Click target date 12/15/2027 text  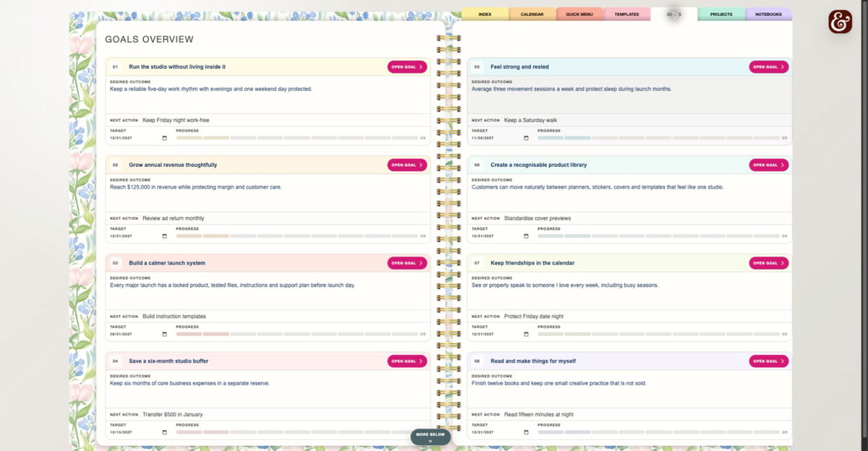(121, 432)
